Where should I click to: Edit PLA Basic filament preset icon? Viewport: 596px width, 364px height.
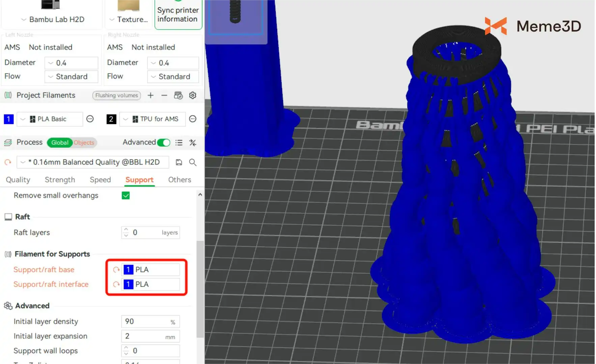[x=90, y=119]
